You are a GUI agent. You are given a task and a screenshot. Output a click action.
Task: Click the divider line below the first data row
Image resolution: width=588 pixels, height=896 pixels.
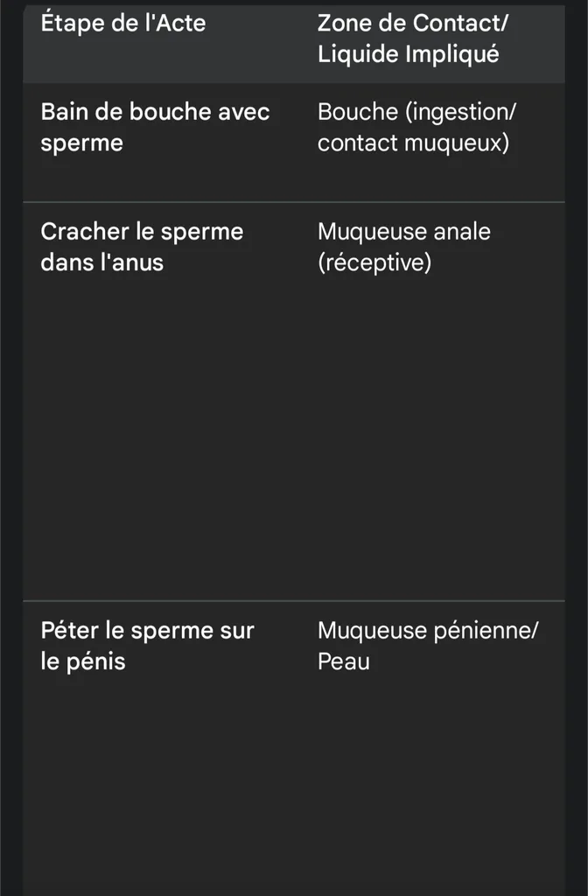[x=294, y=202]
